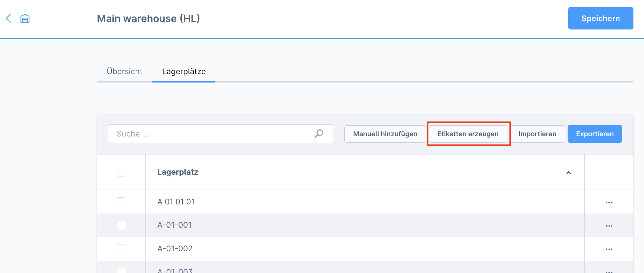This screenshot has width=644, height=273.
Task: Click the magnifier search icon
Action: click(319, 134)
